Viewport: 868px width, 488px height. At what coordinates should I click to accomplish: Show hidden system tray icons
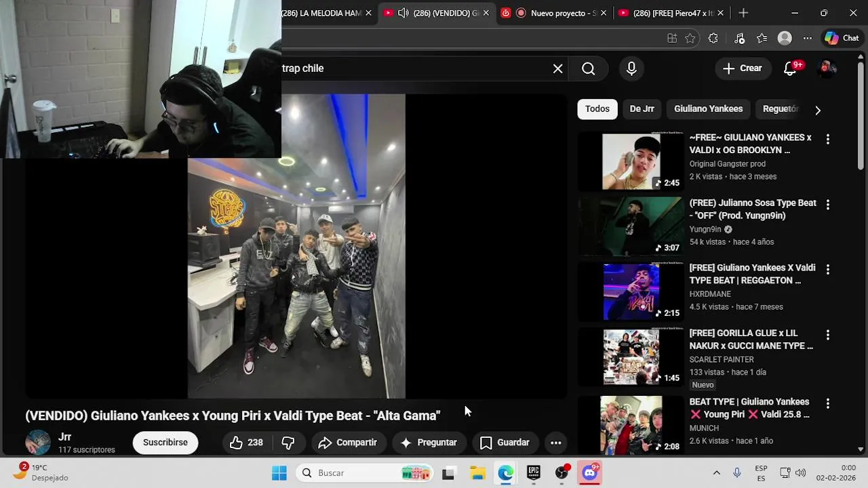tap(716, 473)
